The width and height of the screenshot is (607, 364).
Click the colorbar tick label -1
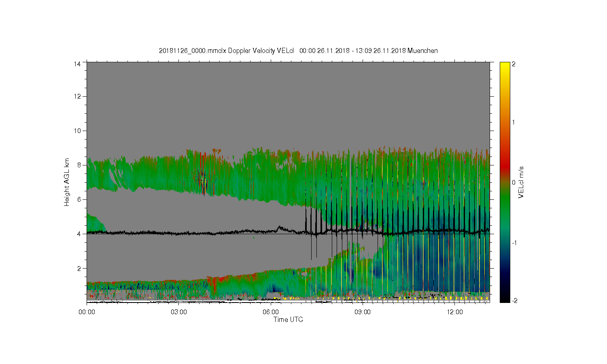[x=515, y=243]
